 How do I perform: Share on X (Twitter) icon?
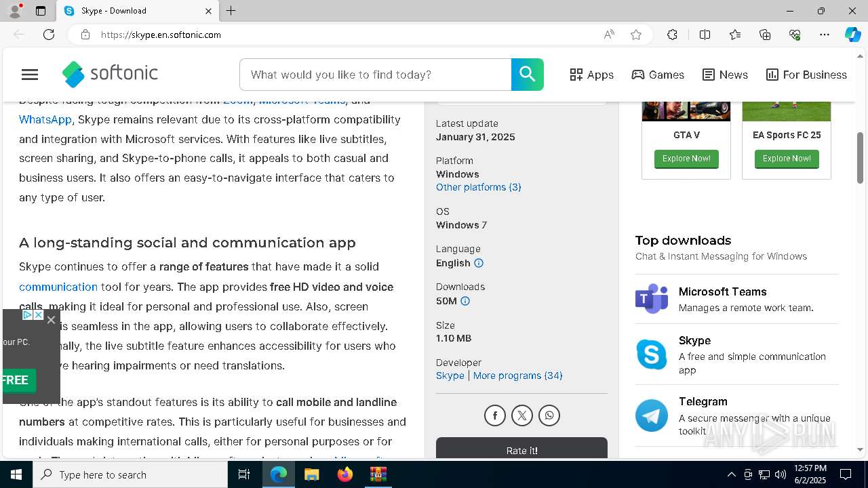(522, 415)
